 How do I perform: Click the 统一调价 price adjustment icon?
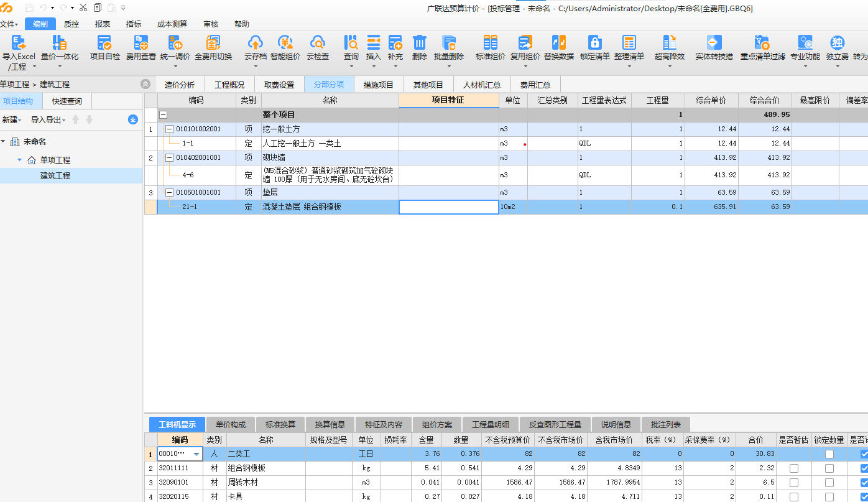pyautogui.click(x=175, y=43)
